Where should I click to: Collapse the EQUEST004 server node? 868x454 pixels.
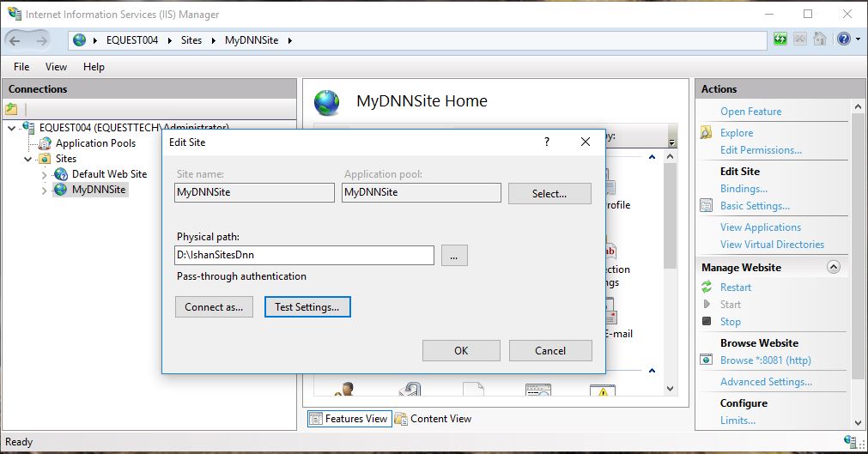click(12, 128)
